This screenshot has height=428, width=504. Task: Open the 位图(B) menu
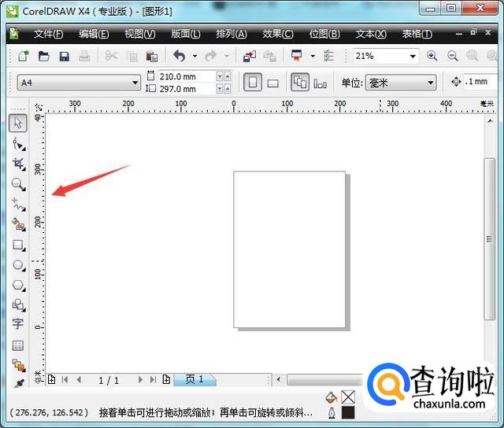324,34
